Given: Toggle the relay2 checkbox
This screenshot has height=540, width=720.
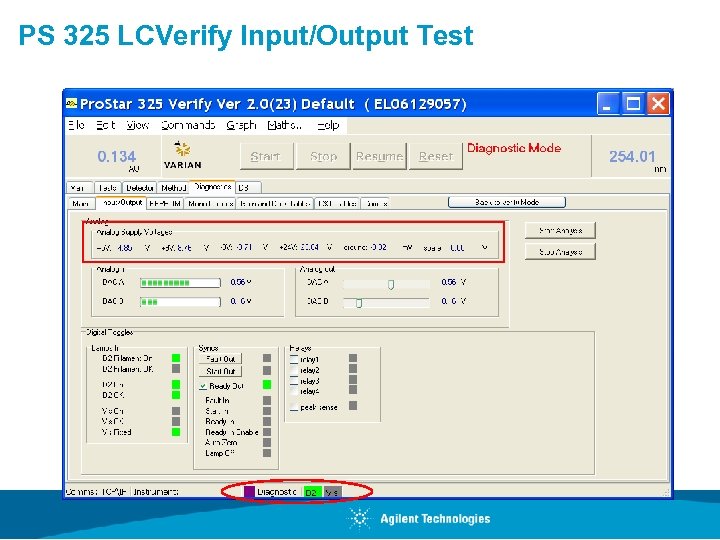Looking at the screenshot, I should pyautogui.click(x=294, y=370).
